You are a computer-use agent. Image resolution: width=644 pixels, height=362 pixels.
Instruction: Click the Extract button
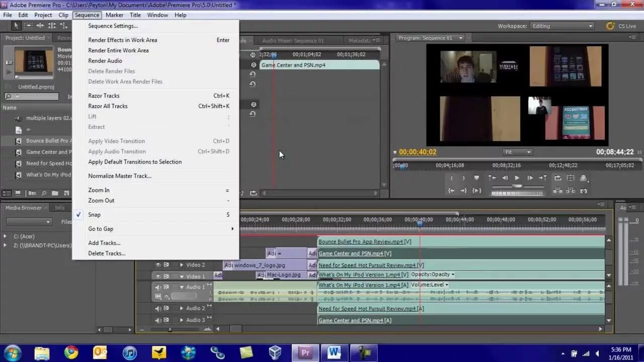571,191
